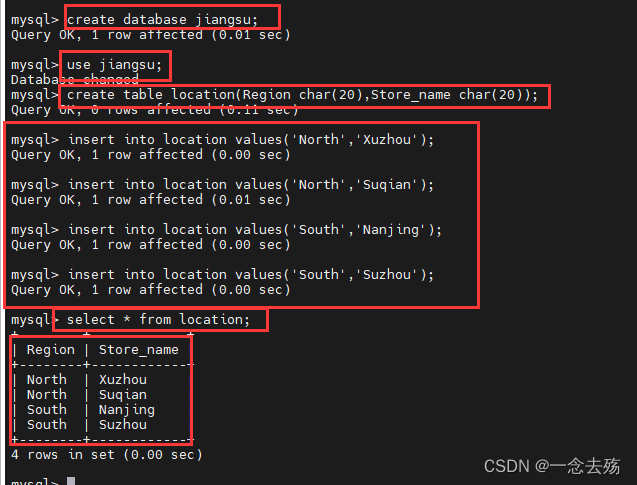Click the insert statement containing 'Suqian'
Viewport: 637px width, 485px height.
point(251,185)
